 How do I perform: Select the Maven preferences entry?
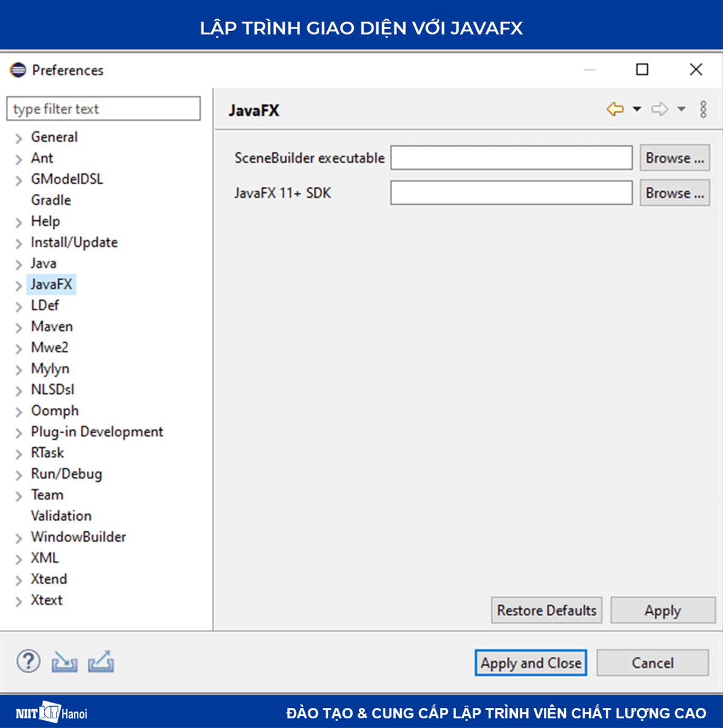point(52,326)
